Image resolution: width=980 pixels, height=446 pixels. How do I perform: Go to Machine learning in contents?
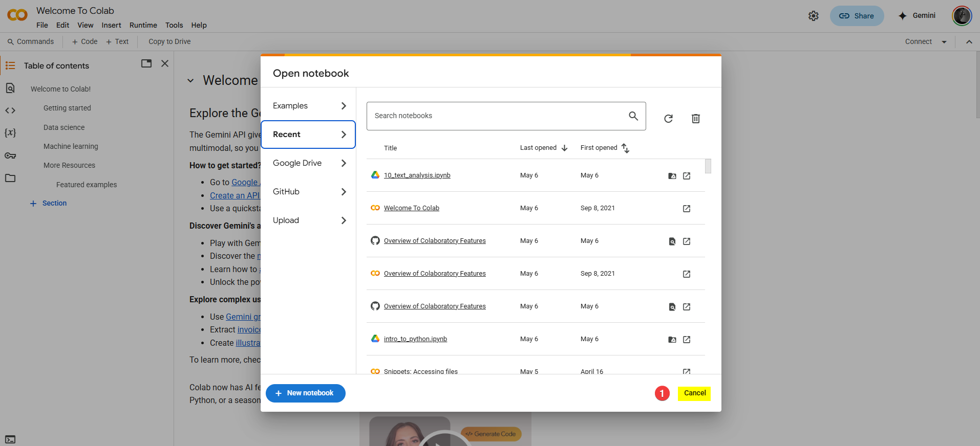pyautogui.click(x=71, y=147)
